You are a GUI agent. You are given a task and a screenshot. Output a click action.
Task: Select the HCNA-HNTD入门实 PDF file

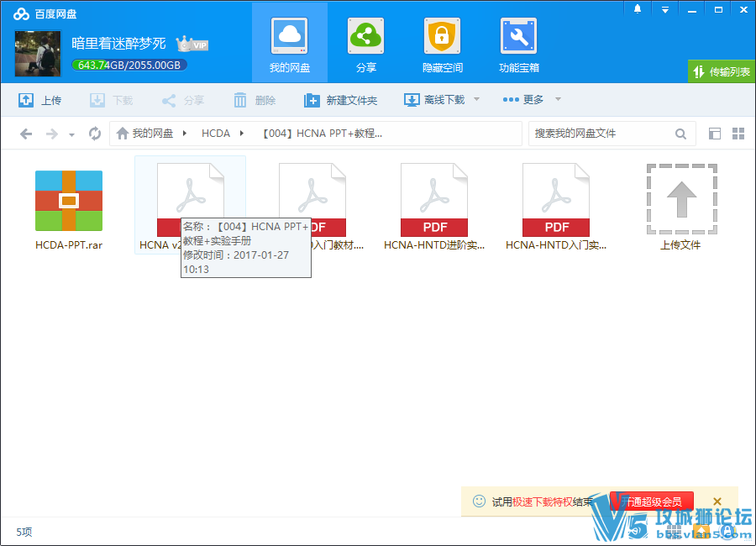pos(556,207)
